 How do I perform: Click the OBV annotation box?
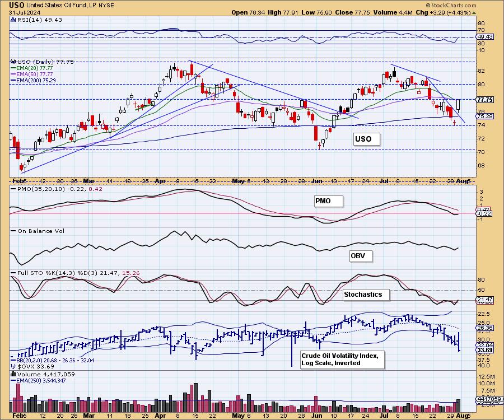360,256
